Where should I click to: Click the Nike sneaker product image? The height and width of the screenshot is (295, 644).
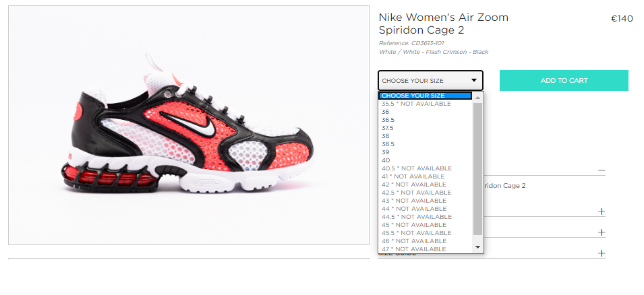[x=189, y=125]
